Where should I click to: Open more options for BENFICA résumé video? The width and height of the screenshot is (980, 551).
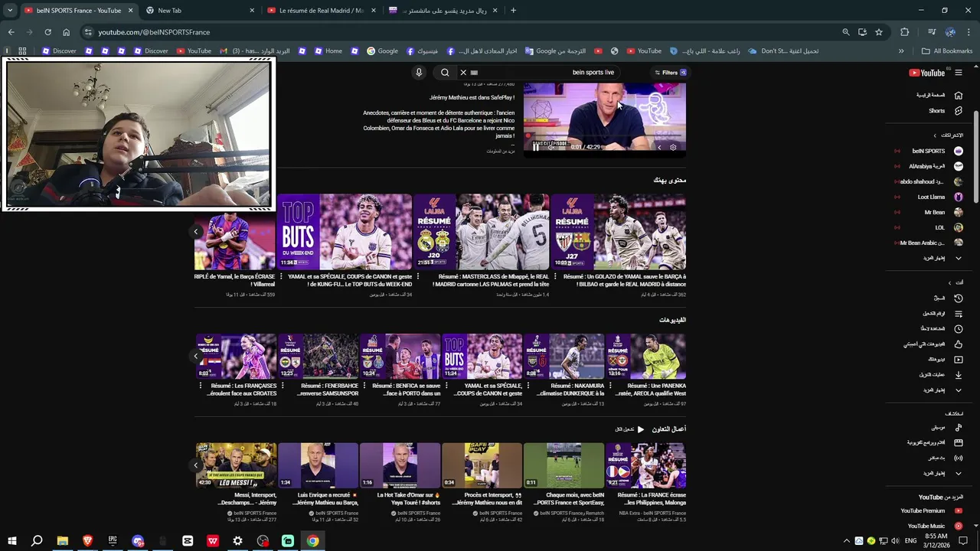pos(364,386)
